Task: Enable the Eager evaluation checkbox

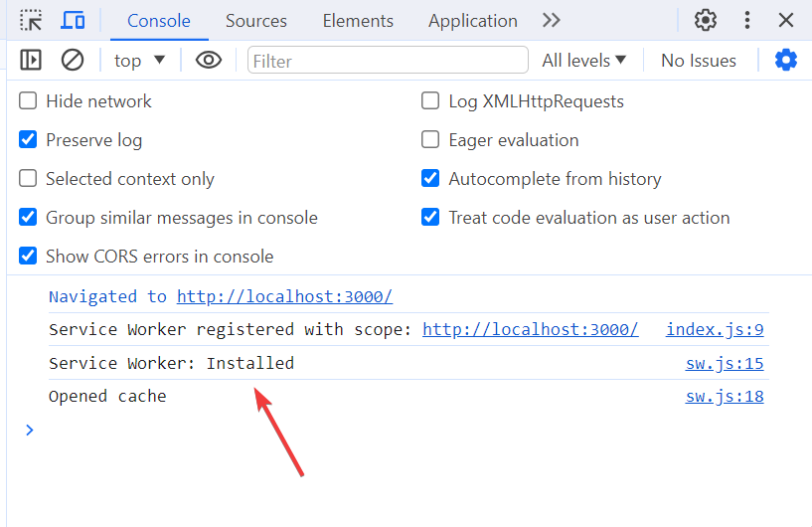Action: coord(430,140)
